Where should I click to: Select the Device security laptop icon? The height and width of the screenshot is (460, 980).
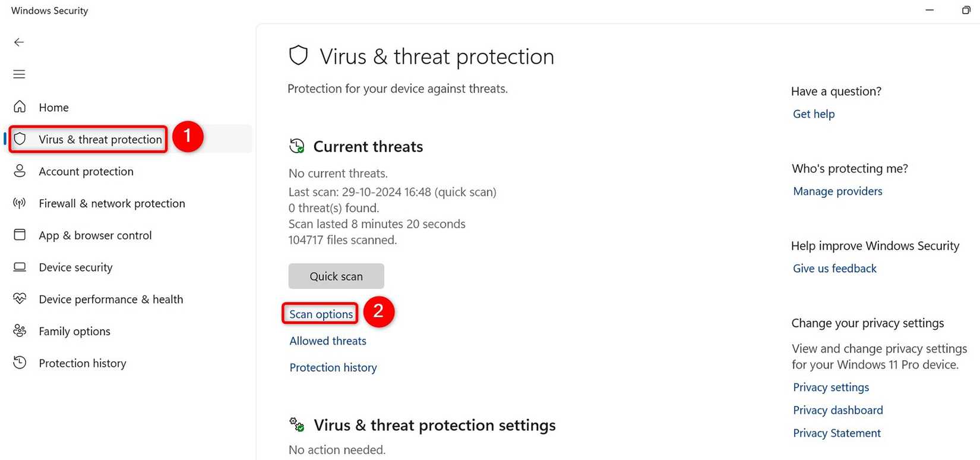[x=20, y=267]
